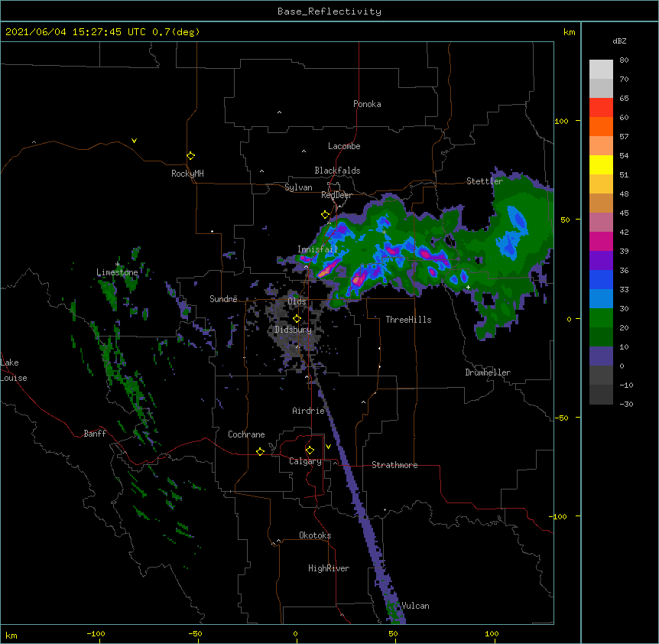This screenshot has width=659, height=644.
Task: Select the yellow diamond marker above Calgary
Action: click(310, 450)
